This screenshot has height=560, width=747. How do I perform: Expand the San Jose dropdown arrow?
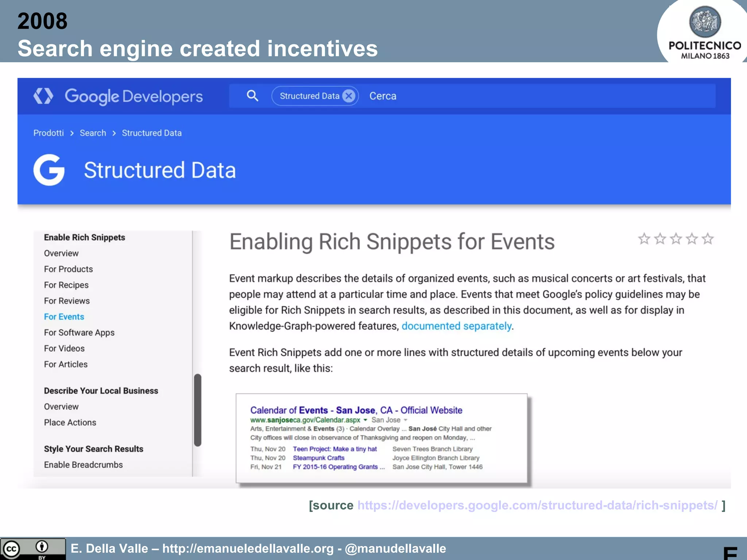pyautogui.click(x=405, y=420)
